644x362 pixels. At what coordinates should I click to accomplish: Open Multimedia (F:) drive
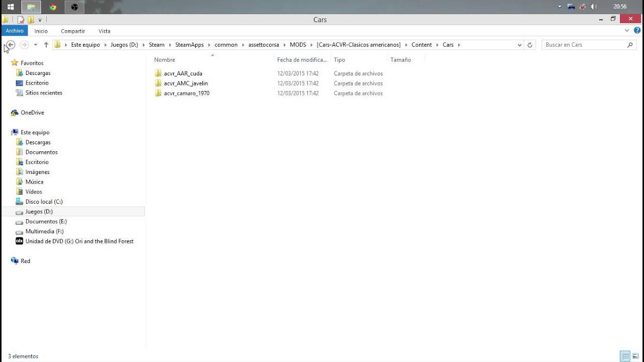tap(44, 231)
